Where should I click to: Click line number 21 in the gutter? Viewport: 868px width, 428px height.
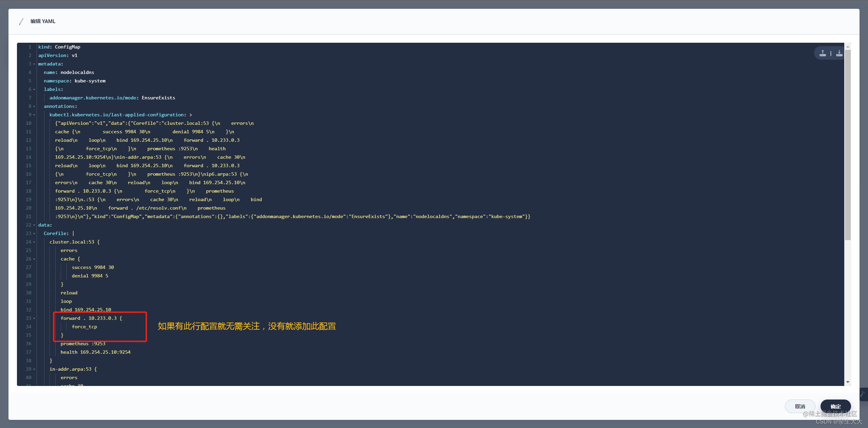click(28, 216)
